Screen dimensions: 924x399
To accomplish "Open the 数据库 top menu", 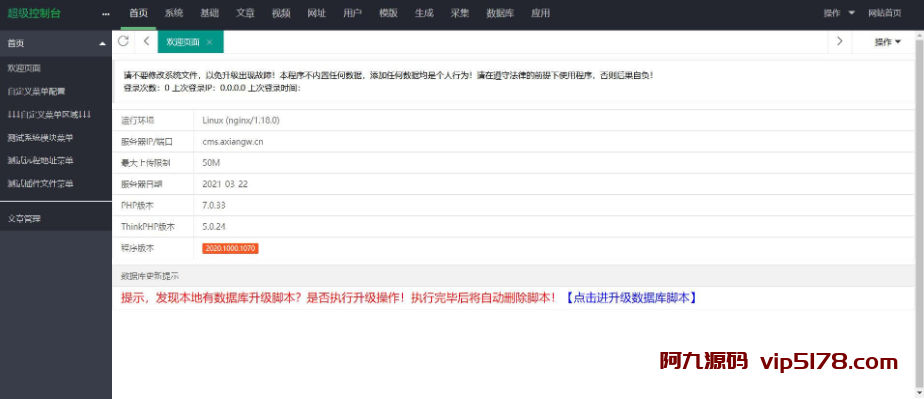I will click(500, 14).
